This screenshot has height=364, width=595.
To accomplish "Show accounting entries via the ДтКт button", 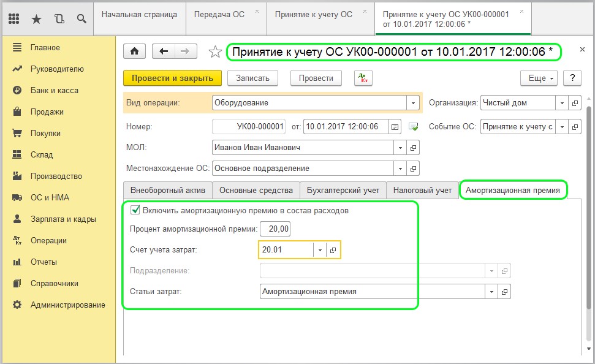I will [363, 78].
